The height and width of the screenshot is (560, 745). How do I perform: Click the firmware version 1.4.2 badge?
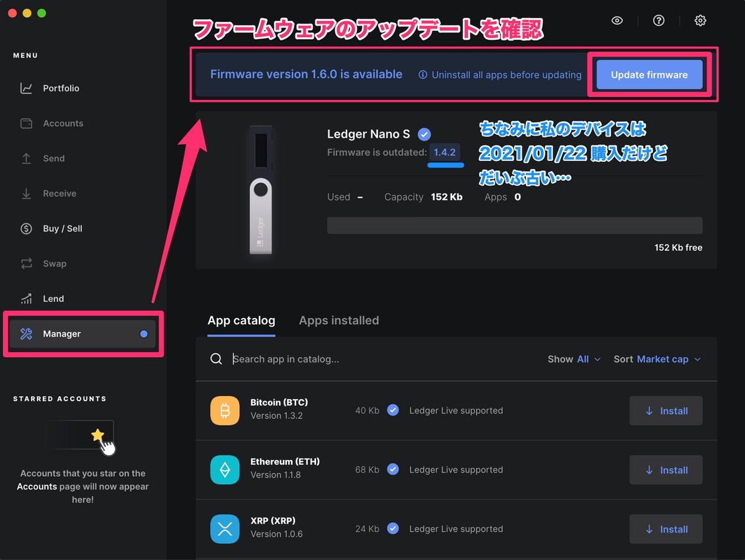point(445,152)
